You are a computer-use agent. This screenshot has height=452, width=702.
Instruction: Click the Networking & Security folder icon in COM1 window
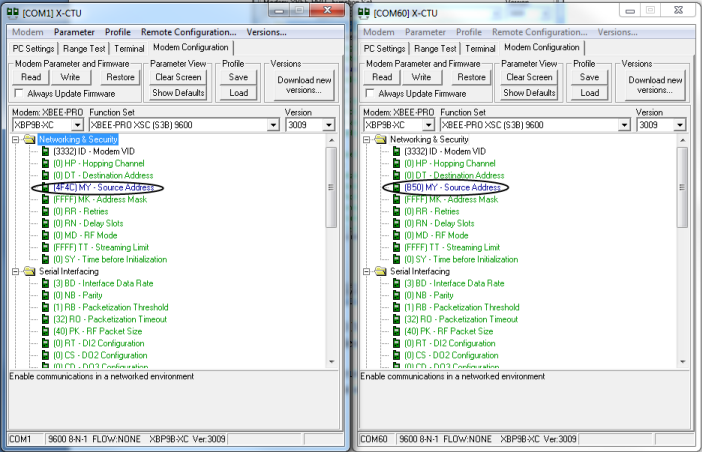[x=28, y=139]
